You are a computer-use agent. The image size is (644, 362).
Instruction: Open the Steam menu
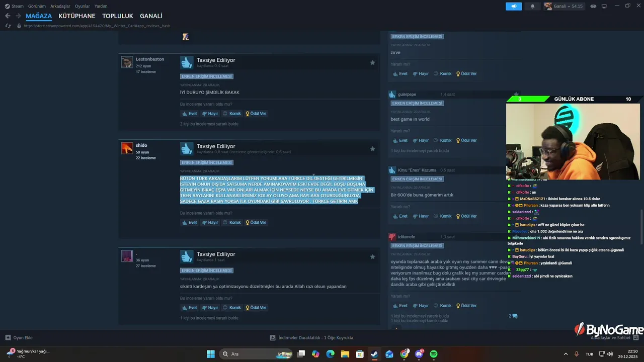pos(14,6)
